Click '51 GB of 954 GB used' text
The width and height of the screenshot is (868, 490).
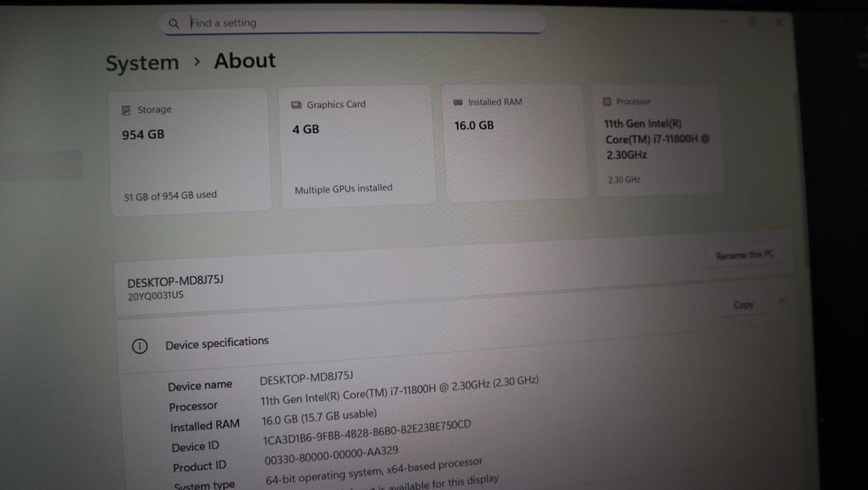170,196
